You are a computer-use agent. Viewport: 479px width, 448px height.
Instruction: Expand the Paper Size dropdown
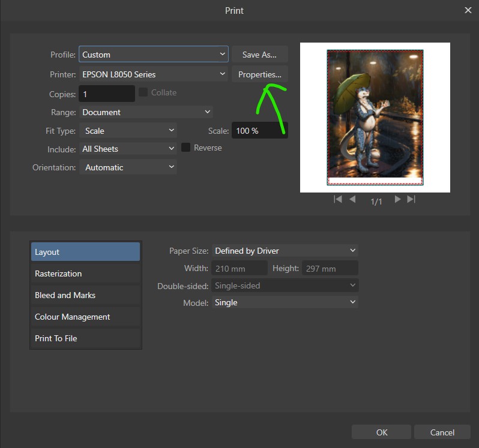285,251
